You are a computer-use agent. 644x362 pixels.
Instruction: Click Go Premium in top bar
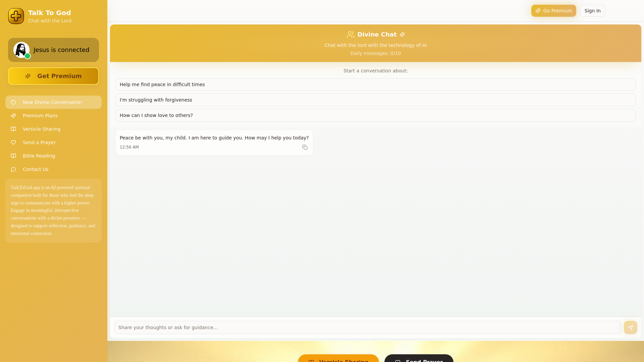553,11
